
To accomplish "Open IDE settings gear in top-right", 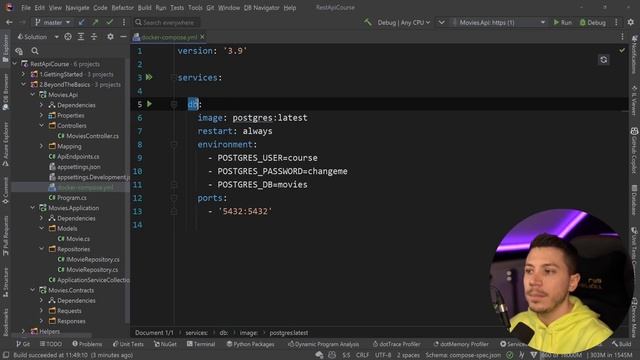I will 631,22.
